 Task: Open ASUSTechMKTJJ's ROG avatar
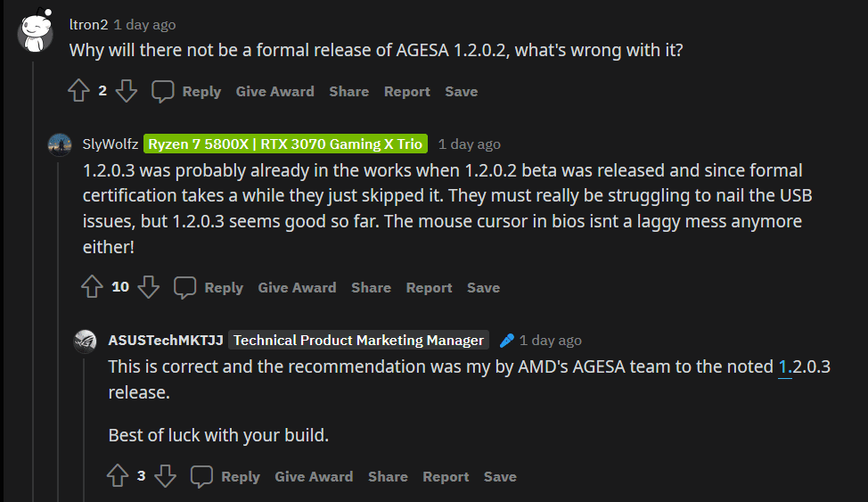coord(86,341)
